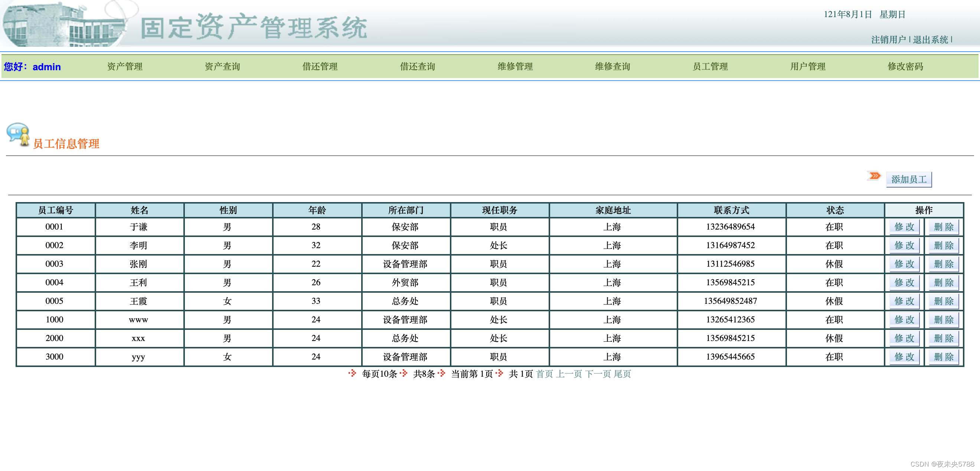Jump to 尾页 pagination link

[623, 374]
